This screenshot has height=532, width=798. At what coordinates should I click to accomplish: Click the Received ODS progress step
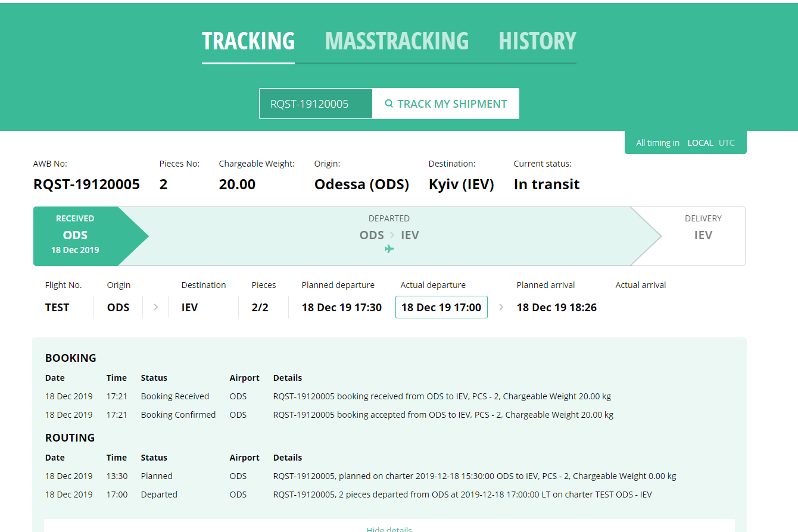click(x=76, y=236)
